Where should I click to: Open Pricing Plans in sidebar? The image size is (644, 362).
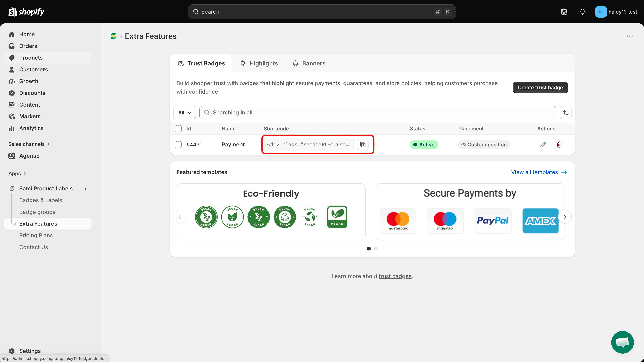pos(36,235)
